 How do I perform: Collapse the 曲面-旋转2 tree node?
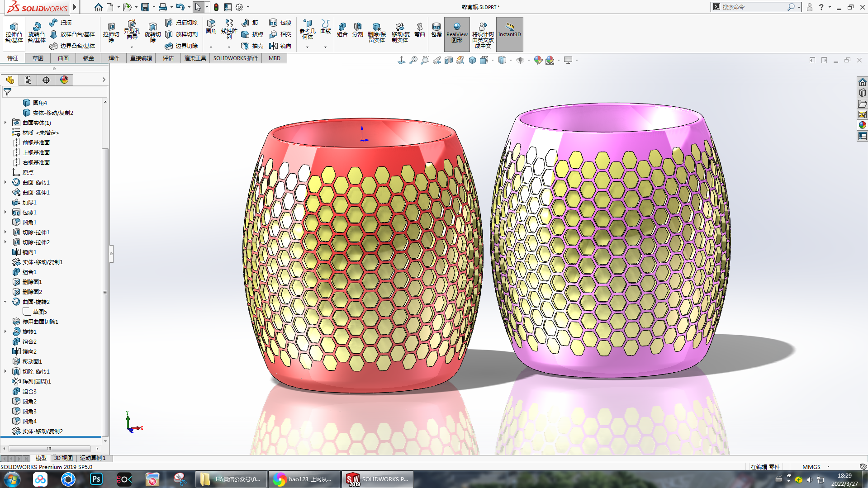tap(5, 302)
